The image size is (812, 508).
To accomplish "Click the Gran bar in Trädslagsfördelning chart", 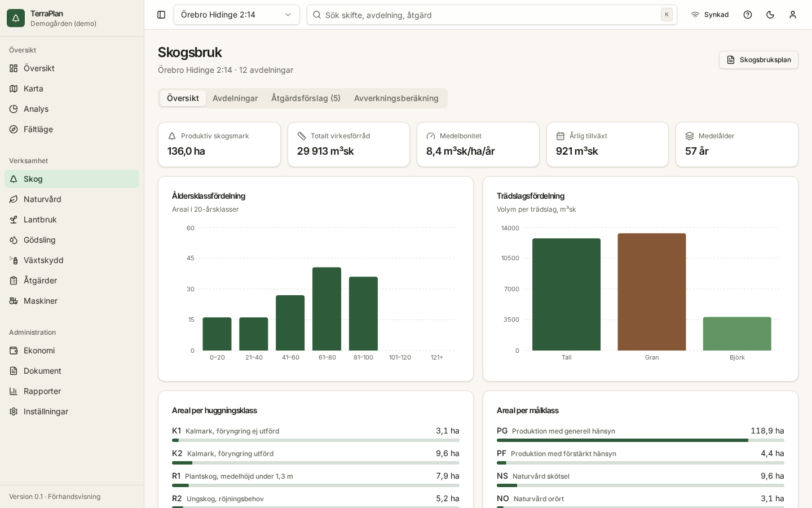I will pos(652,292).
